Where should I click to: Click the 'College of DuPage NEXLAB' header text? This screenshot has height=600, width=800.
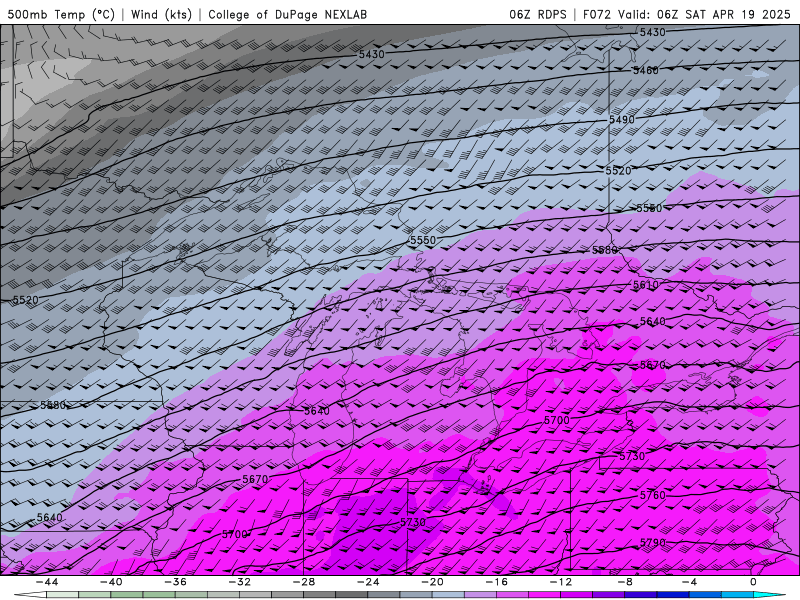click(x=287, y=14)
